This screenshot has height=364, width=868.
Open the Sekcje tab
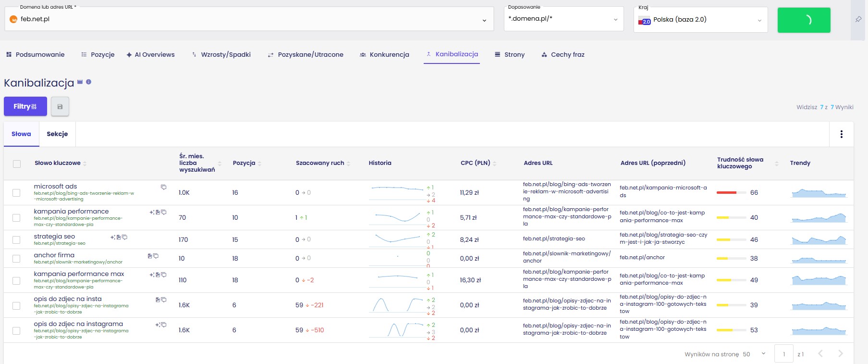click(x=57, y=134)
